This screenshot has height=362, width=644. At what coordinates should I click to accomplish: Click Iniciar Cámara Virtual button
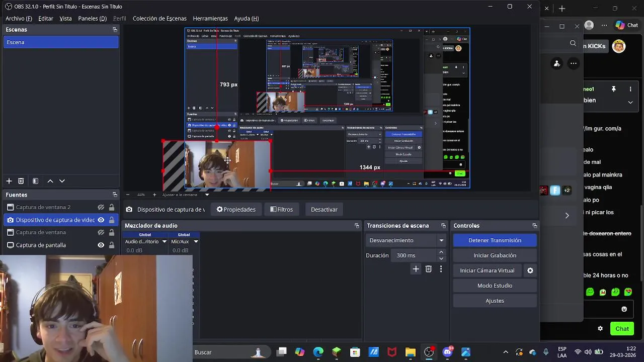tap(487, 270)
